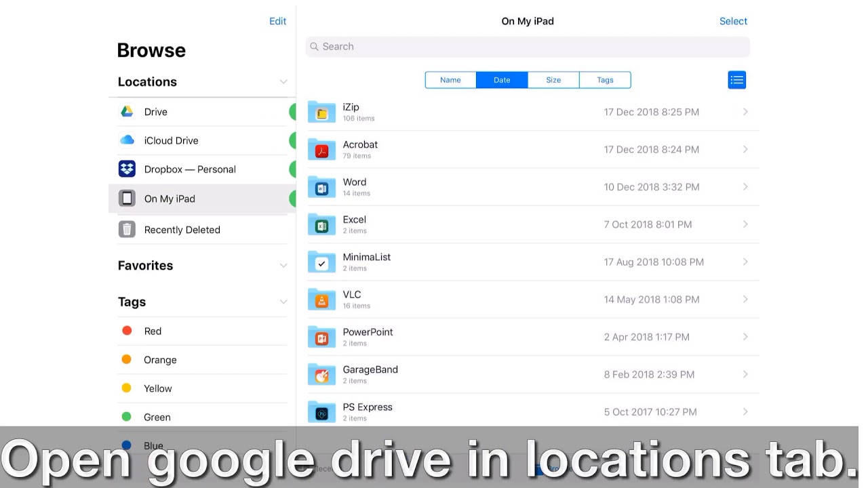The height and width of the screenshot is (488, 868).
Task: Click the 79 items count
Action: tap(357, 156)
